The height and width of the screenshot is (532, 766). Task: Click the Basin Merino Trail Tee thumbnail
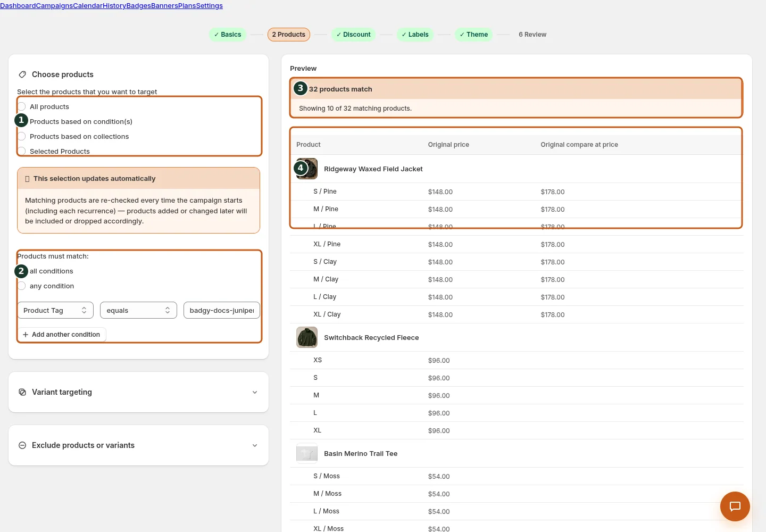307,453
